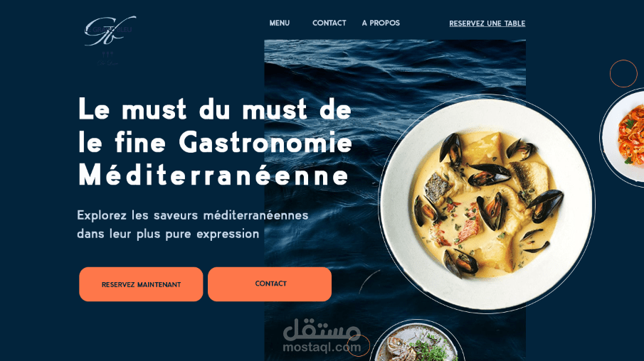Click the mostaql.com watermark text
Screen dimensions: 644x361
pos(322,347)
